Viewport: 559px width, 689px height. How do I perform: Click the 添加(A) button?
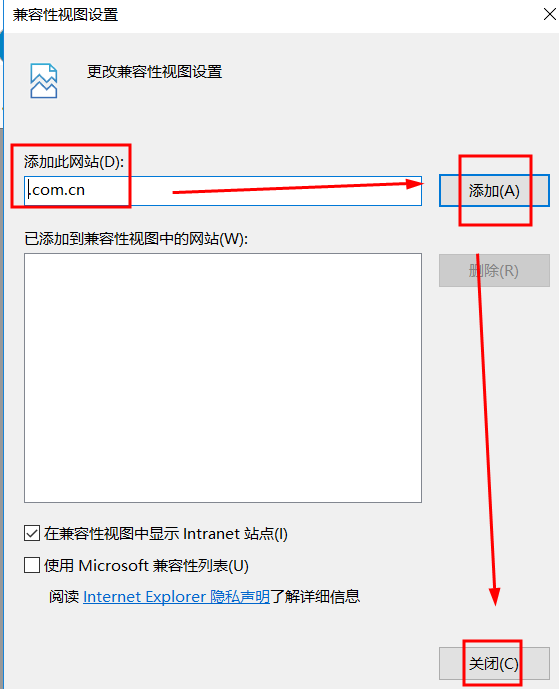[494, 191]
